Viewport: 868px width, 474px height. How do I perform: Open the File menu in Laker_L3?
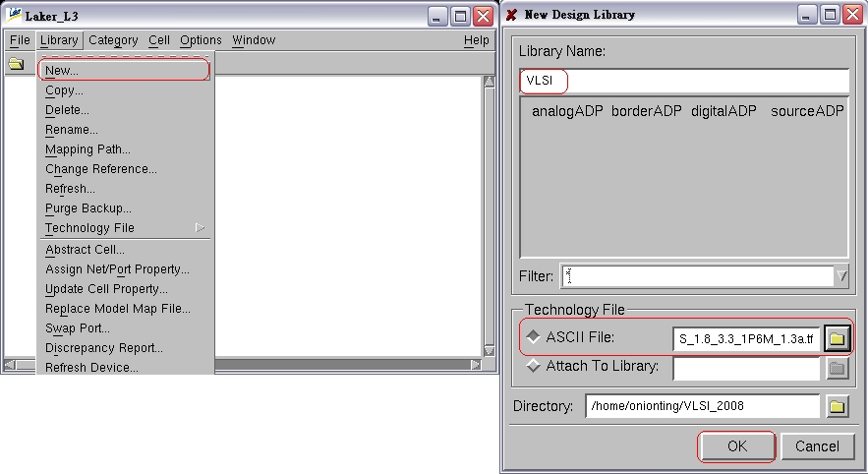pyautogui.click(x=20, y=40)
